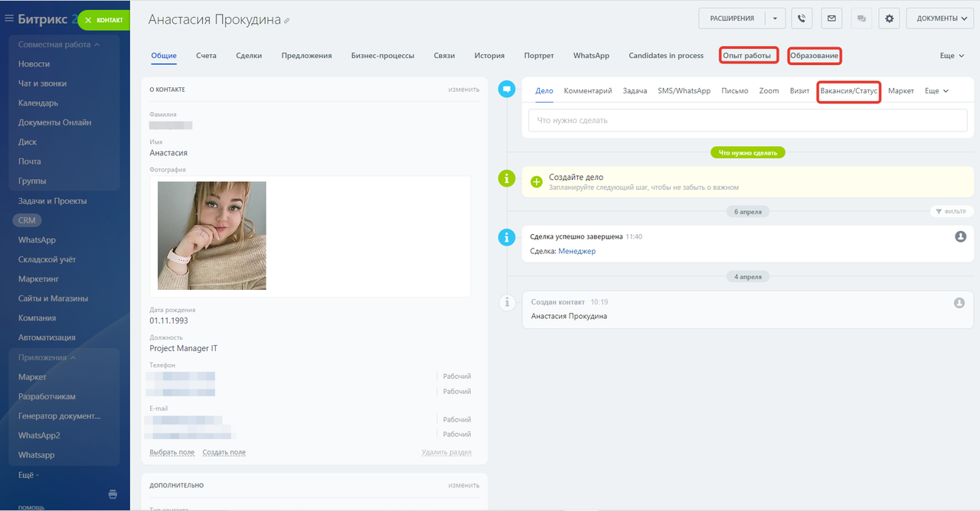Screen dimensions: 980x511
Task: Click the Project Manager IT position value
Action: [184, 349]
